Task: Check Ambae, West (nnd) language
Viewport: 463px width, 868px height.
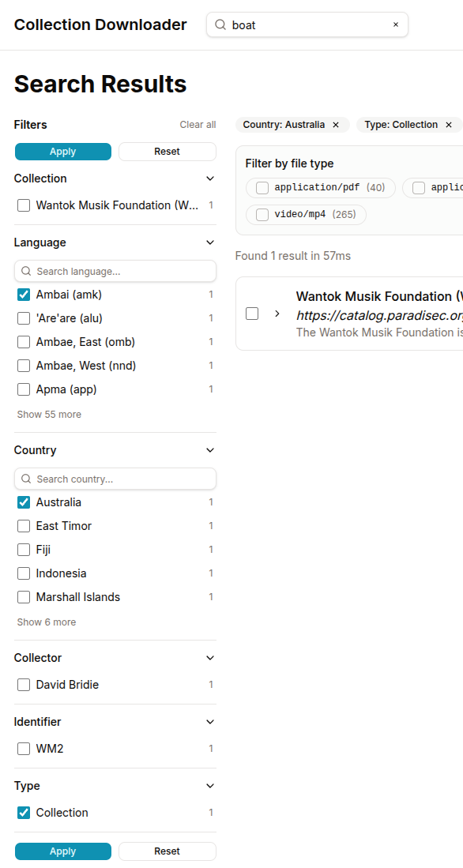Action: [24, 366]
